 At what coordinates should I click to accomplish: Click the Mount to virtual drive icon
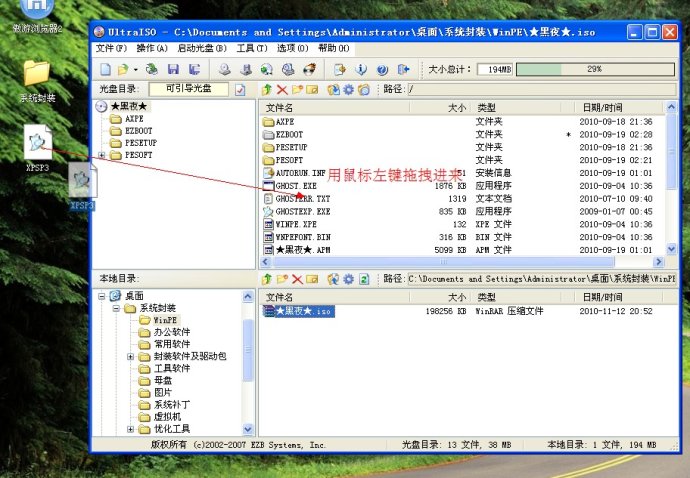click(x=288, y=70)
